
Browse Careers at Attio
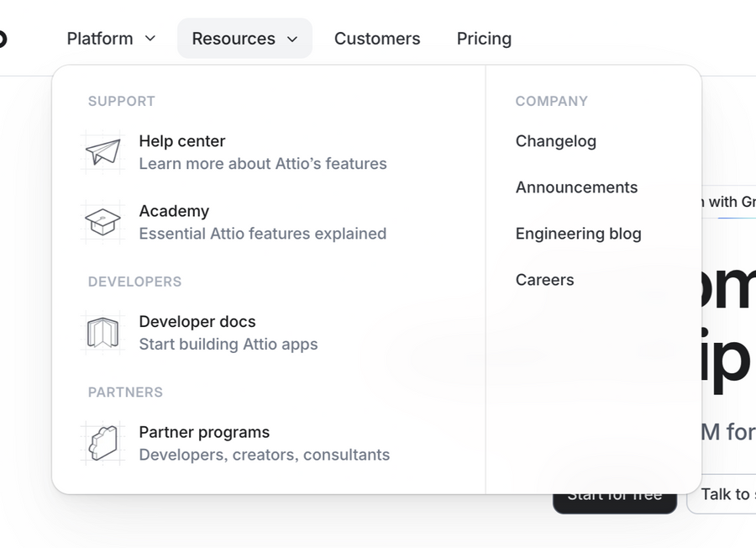[544, 280]
